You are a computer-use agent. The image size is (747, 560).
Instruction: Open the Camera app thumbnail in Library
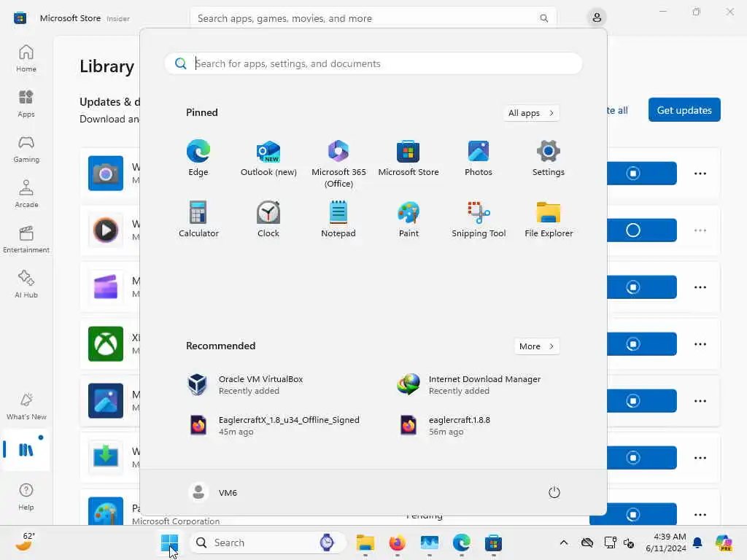point(106,174)
